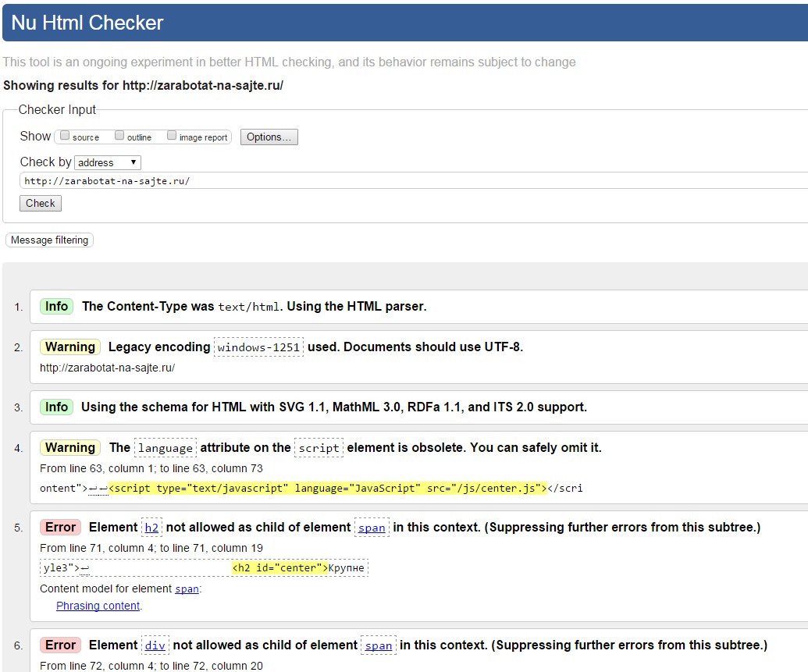Click the Checker Input legend label
The width and height of the screenshot is (808, 672).
(57, 110)
